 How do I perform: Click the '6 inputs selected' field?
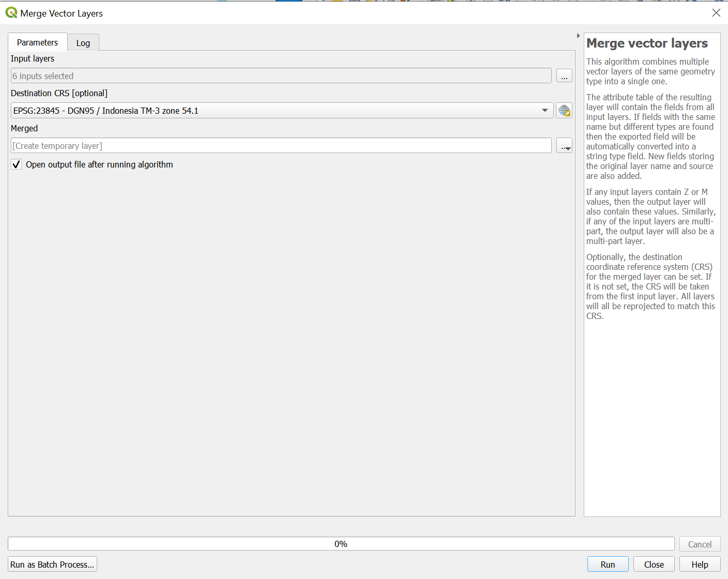pos(281,76)
